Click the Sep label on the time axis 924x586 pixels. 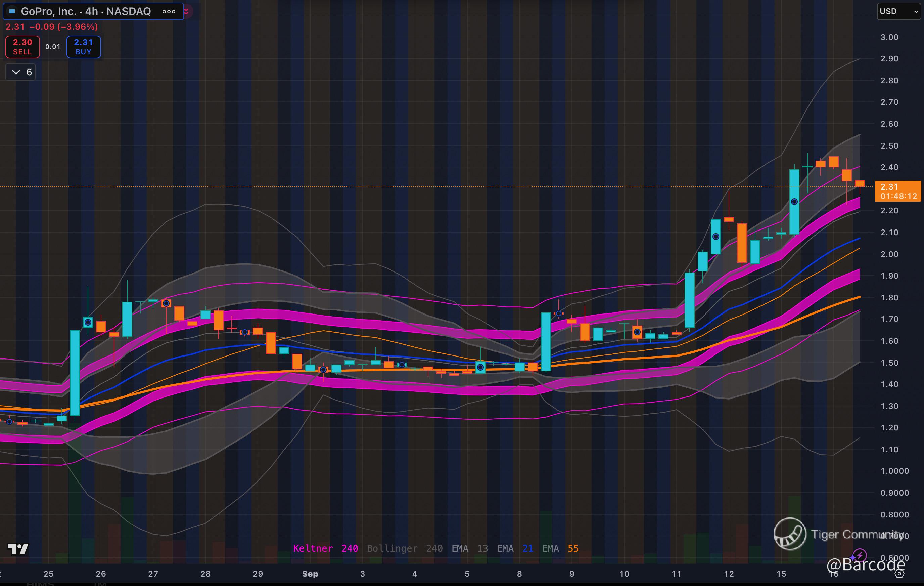click(x=310, y=574)
